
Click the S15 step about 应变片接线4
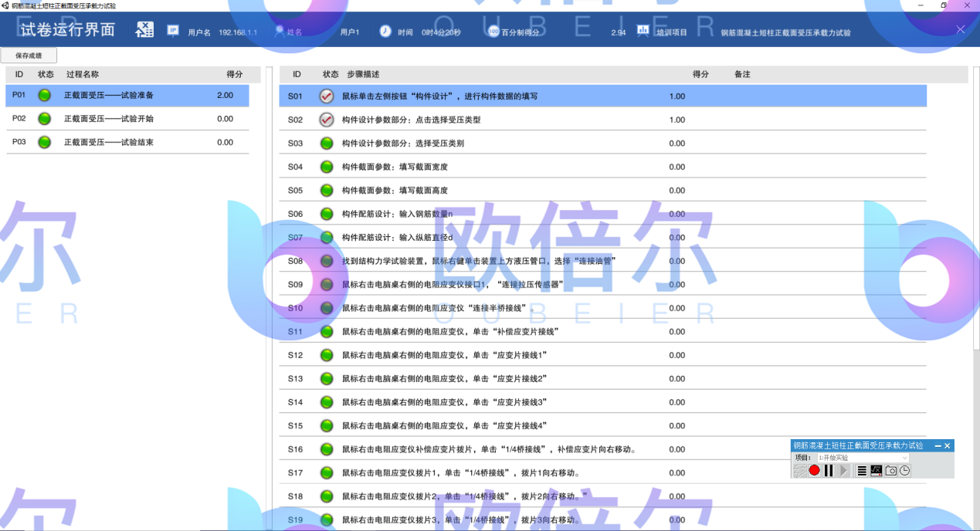445,426
